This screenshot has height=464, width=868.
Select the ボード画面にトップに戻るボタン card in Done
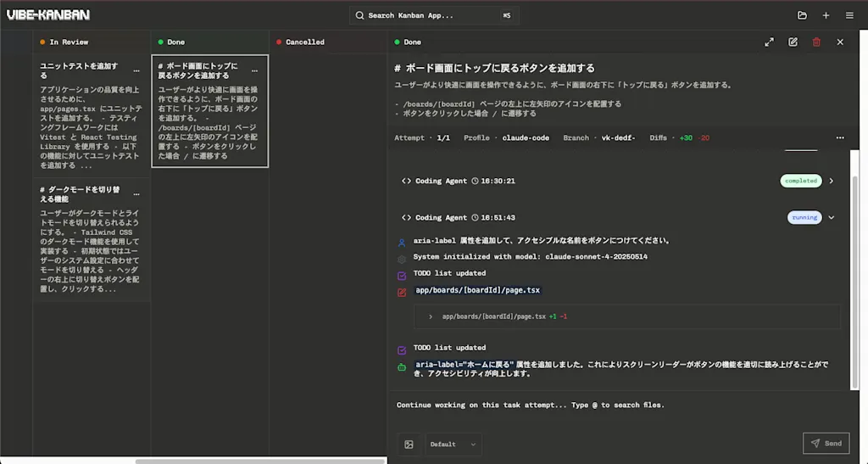[210, 111]
